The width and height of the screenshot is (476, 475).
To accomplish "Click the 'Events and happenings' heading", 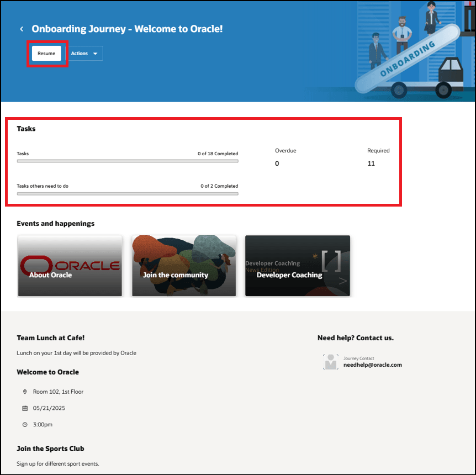I will (56, 224).
